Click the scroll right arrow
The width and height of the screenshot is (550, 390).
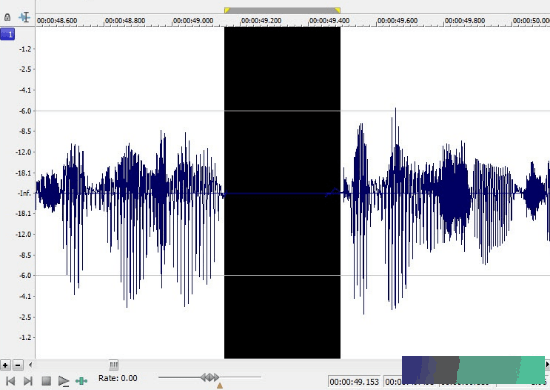547,365
